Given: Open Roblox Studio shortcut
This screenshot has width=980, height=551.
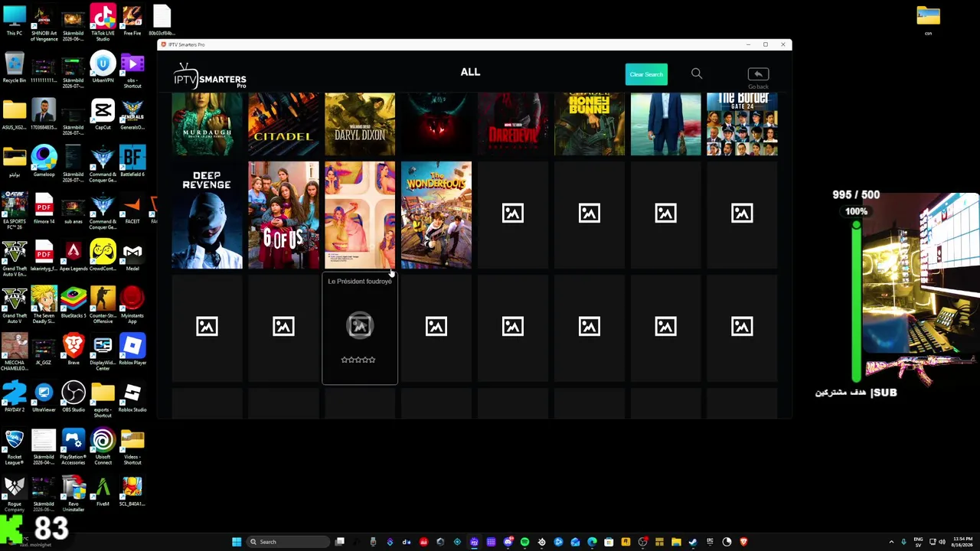Looking at the screenshot, I should 132,397.
